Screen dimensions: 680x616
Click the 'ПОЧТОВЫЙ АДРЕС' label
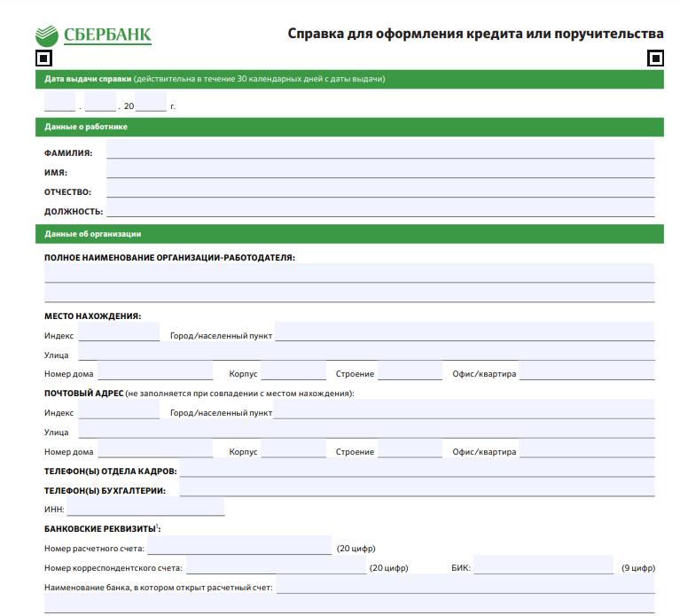click(83, 394)
